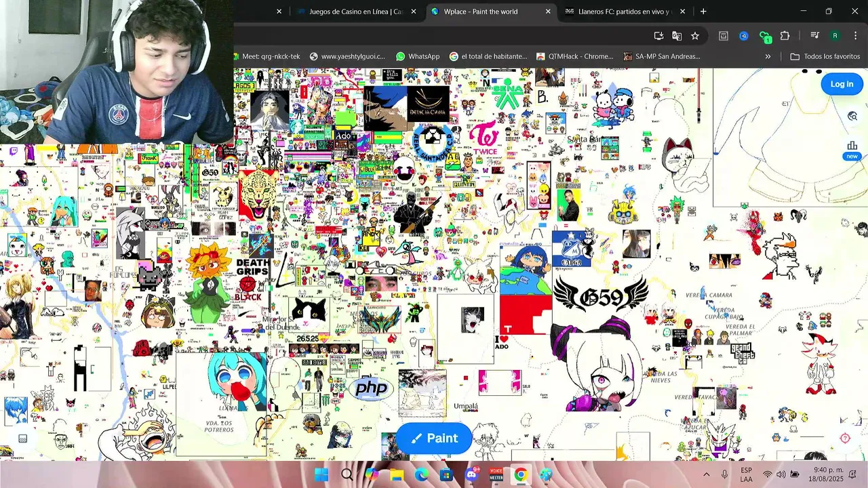Open Microsoft Store from the taskbar
Image resolution: width=868 pixels, height=488 pixels.
click(446, 474)
